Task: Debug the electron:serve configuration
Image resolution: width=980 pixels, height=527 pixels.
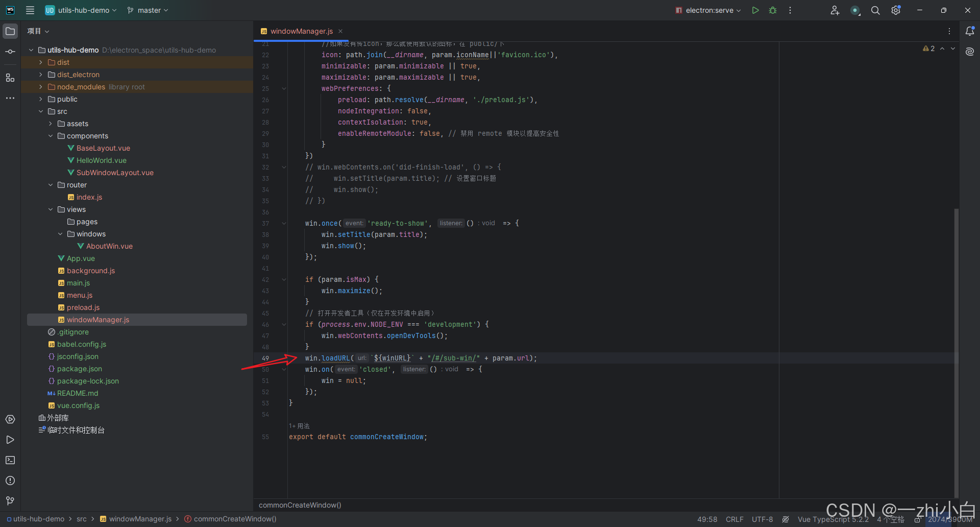Action: (x=773, y=10)
